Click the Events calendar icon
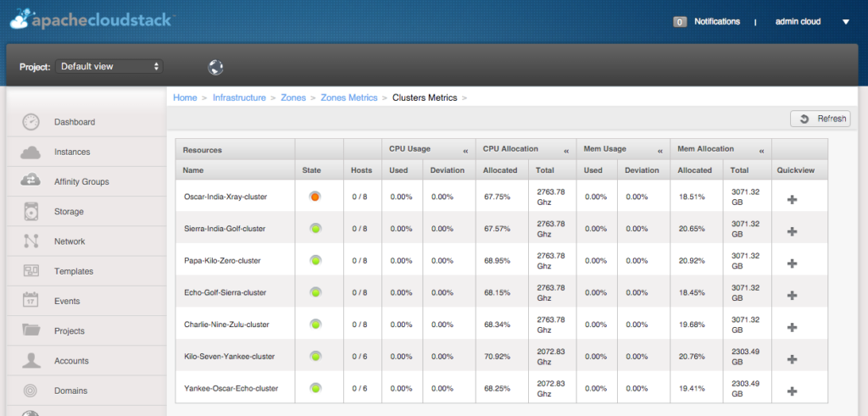 31,301
